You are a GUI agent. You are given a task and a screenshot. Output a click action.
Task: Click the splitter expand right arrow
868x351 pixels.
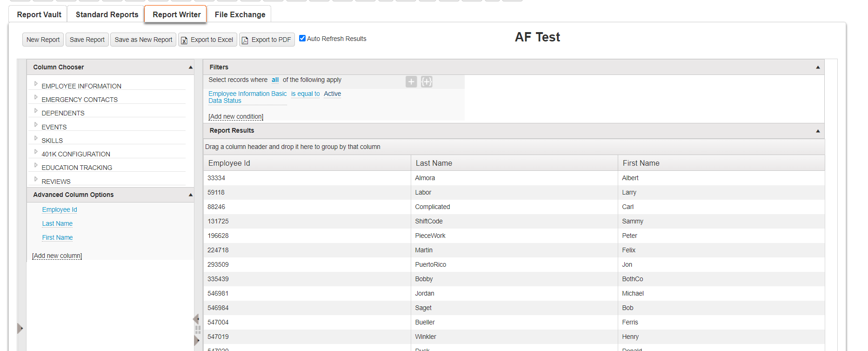(197, 340)
